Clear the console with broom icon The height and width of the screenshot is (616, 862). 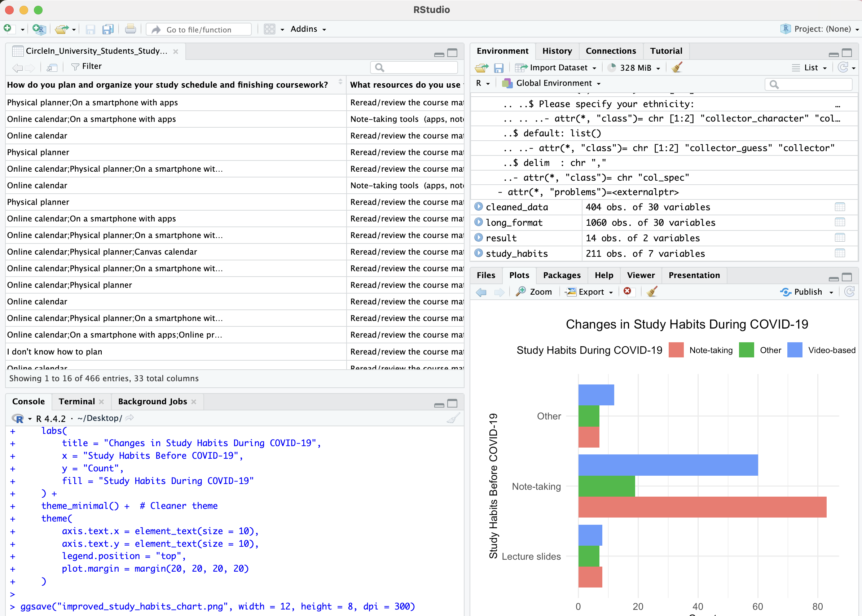453,418
